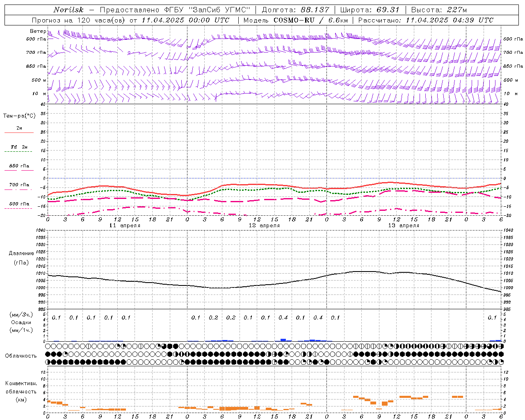Select the Давление pressure panel label
Screen dimensions: 525x420
pyautogui.click(x=21, y=253)
